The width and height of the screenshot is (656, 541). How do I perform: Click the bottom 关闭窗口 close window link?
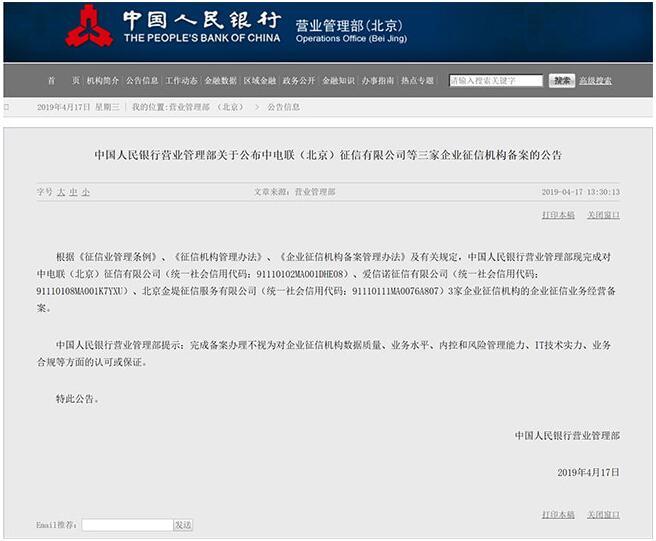pos(603,515)
